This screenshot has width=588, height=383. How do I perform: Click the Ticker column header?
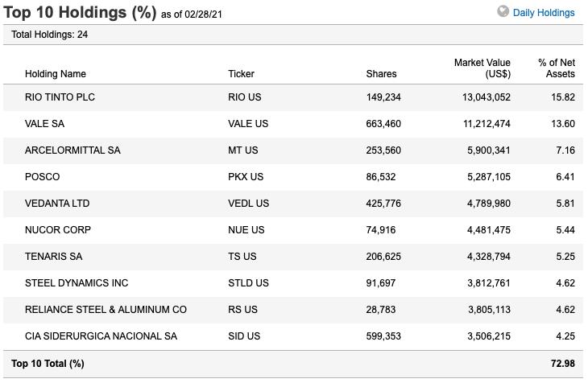pyautogui.click(x=241, y=74)
